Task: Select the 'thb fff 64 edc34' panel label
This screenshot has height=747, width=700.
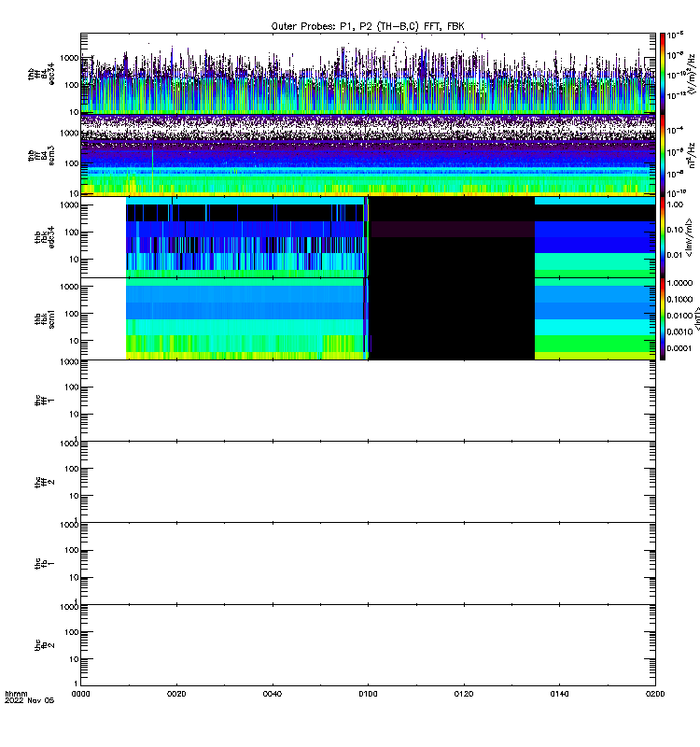Action: click(x=41, y=74)
